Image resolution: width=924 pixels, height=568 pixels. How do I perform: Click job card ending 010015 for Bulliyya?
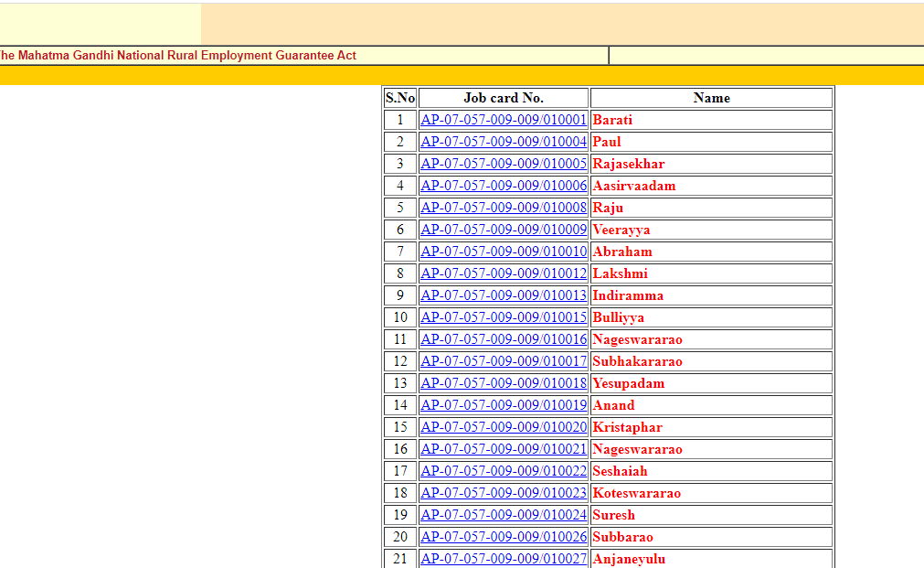pyautogui.click(x=504, y=317)
